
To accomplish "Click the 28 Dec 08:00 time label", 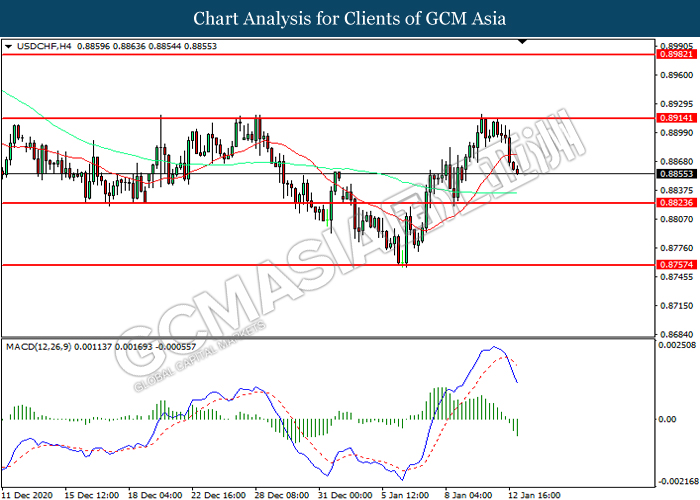I will click(282, 495).
